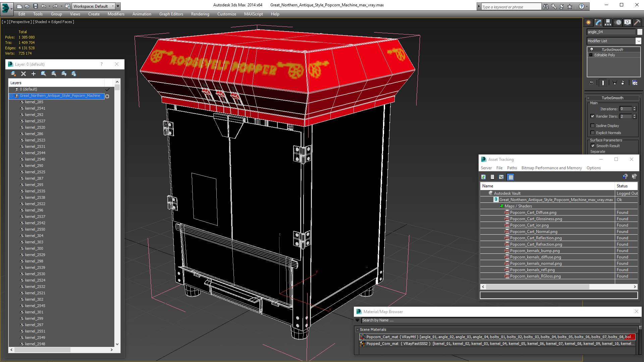The image size is (644, 362).
Task: Click Remove Modifier trash icon
Action: (x=623, y=82)
